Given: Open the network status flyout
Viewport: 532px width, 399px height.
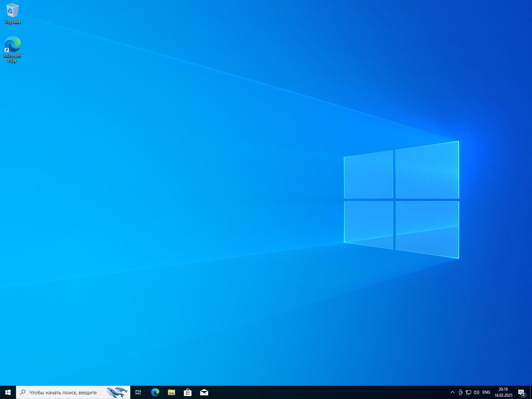Looking at the screenshot, I should click(x=468, y=392).
